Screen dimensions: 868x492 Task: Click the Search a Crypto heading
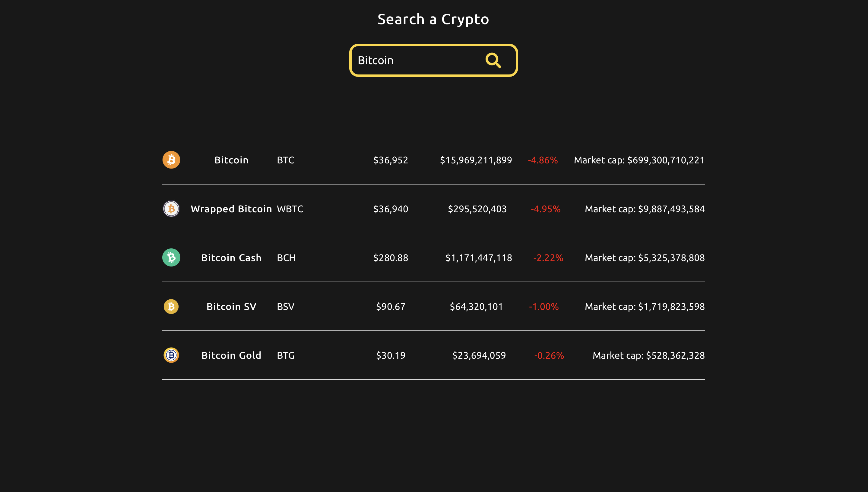tap(433, 19)
